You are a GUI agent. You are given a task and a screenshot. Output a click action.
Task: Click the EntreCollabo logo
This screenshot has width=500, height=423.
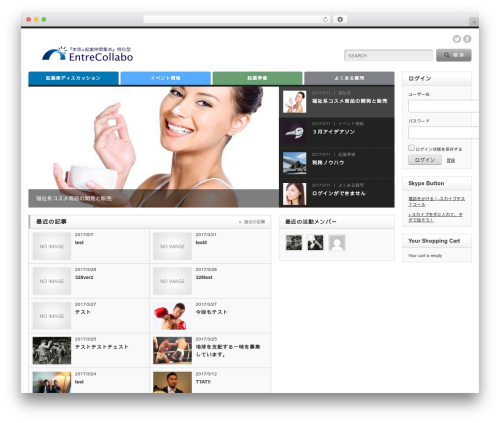(88, 54)
